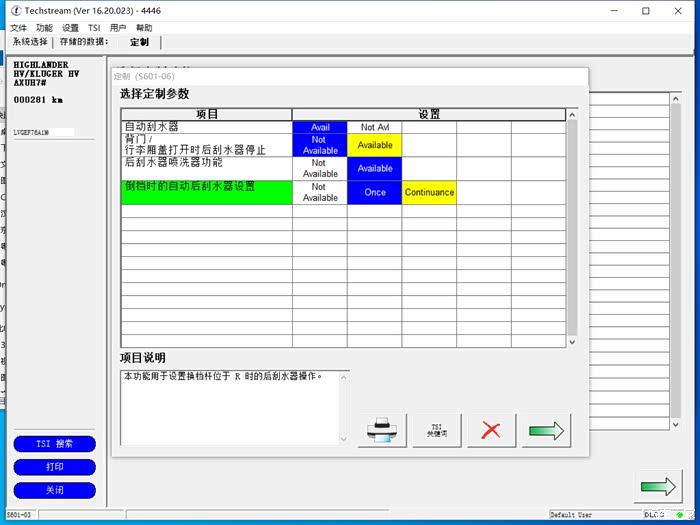Select Available for 后刮水器喷洗器功能
700x525 pixels.
tap(375, 168)
